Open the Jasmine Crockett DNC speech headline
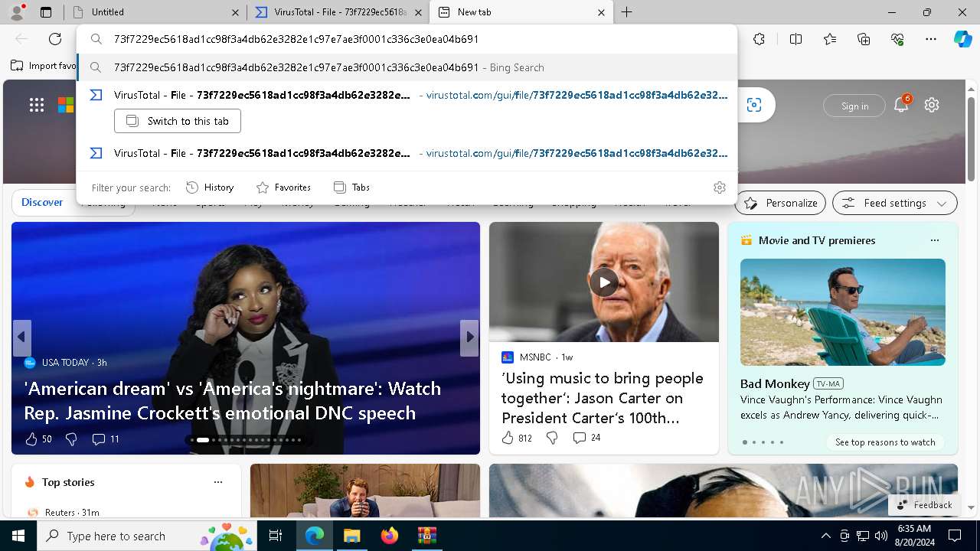The height and width of the screenshot is (551, 980). point(233,400)
